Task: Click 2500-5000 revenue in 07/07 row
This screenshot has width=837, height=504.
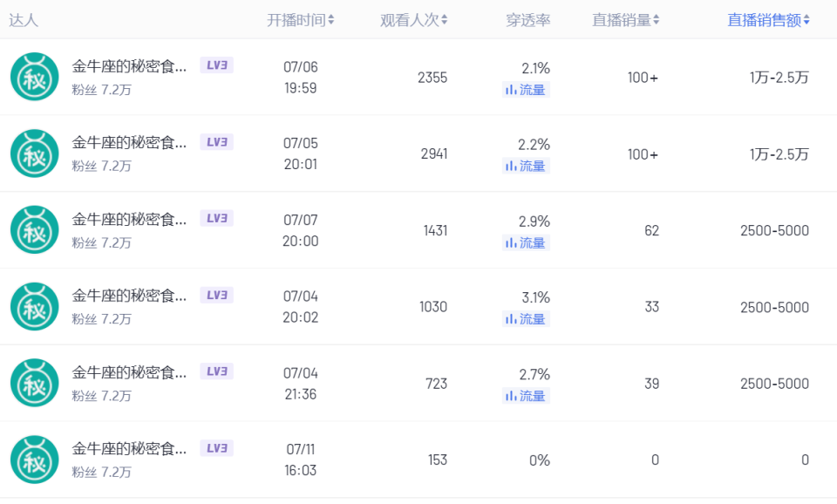Action: [x=774, y=231]
